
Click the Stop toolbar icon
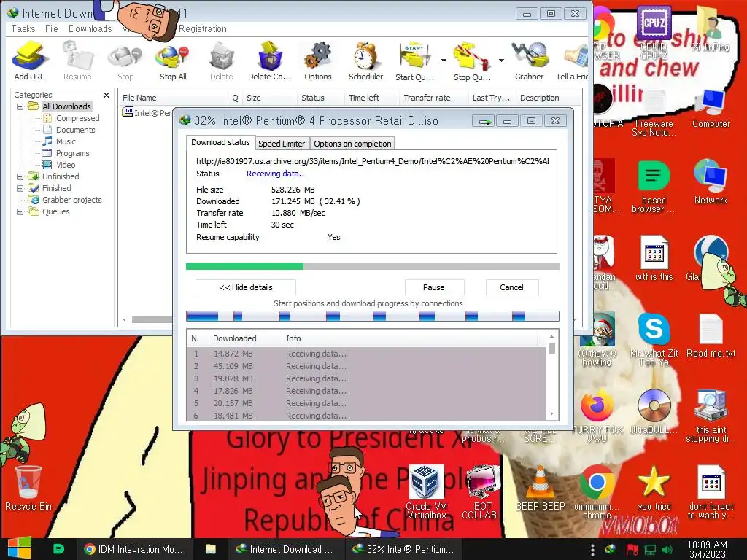click(125, 61)
